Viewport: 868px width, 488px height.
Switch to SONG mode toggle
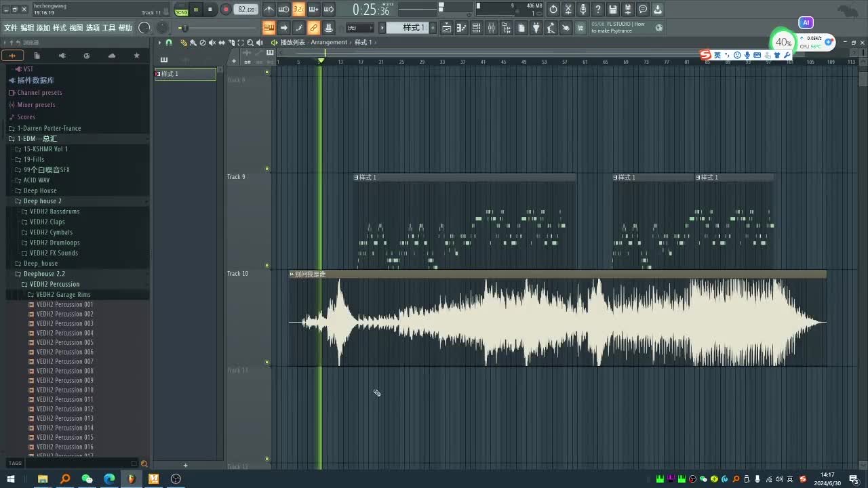click(181, 12)
